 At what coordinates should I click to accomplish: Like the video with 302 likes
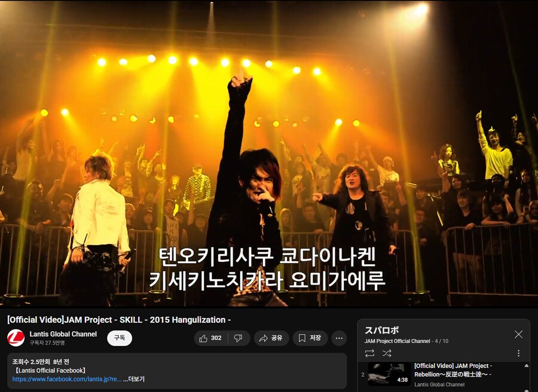[x=210, y=338]
